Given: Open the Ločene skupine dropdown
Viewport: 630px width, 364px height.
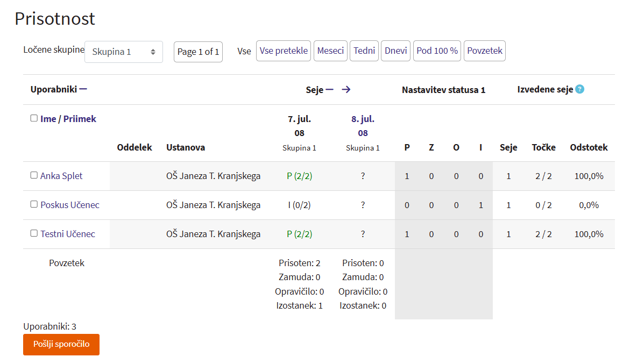Looking at the screenshot, I should tap(124, 52).
